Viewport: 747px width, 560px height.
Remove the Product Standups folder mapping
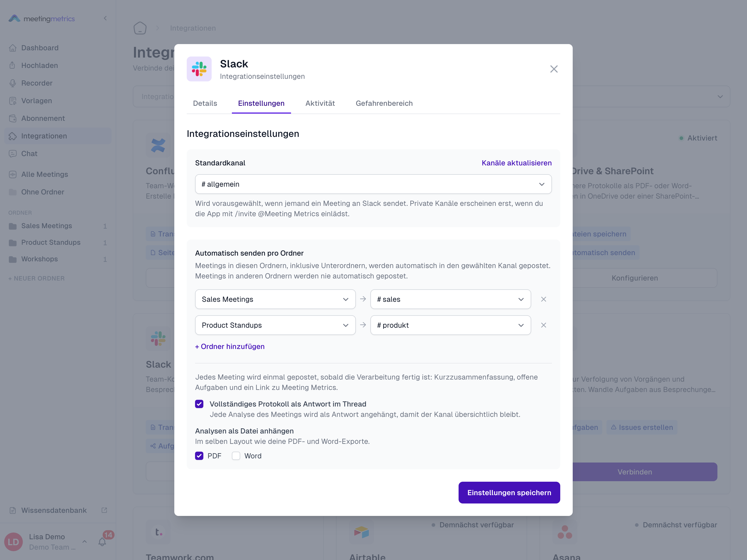pos(543,325)
